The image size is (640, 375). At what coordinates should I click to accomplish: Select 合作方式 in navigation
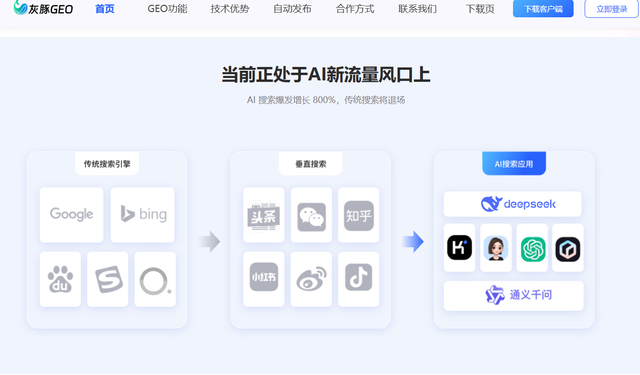(x=355, y=9)
